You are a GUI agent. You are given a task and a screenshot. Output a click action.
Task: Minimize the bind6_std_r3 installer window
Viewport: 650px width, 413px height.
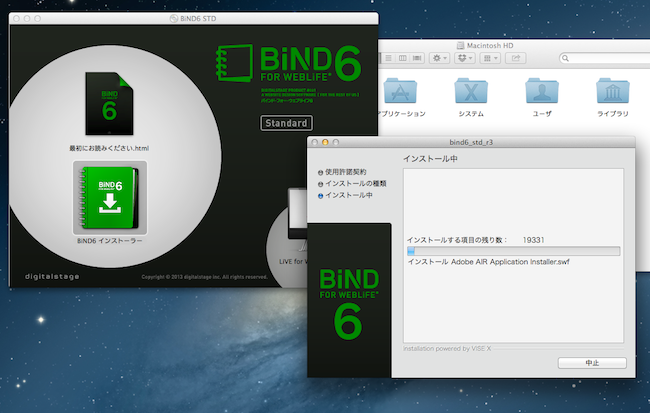point(325,142)
